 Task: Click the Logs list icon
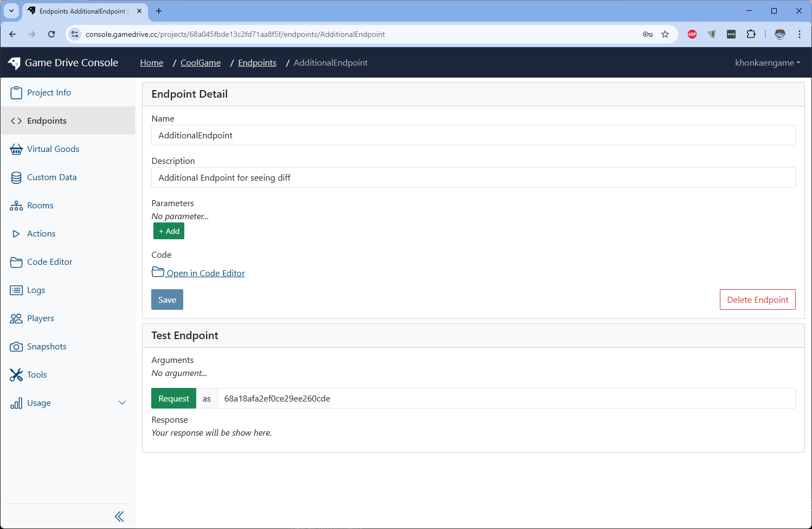coord(16,290)
